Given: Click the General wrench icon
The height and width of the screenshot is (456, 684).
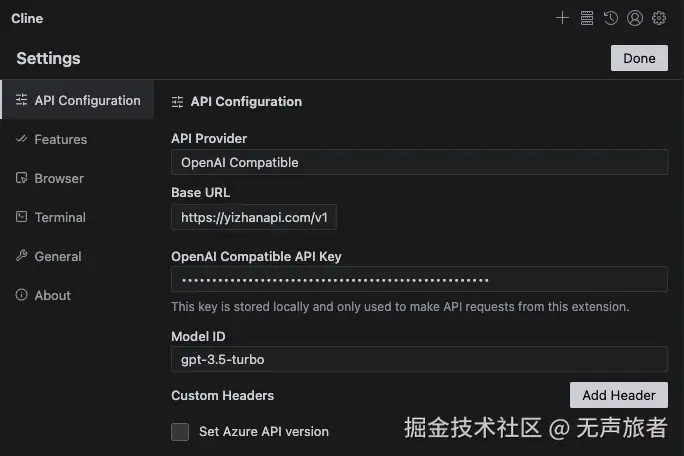Looking at the screenshot, I should (x=22, y=256).
